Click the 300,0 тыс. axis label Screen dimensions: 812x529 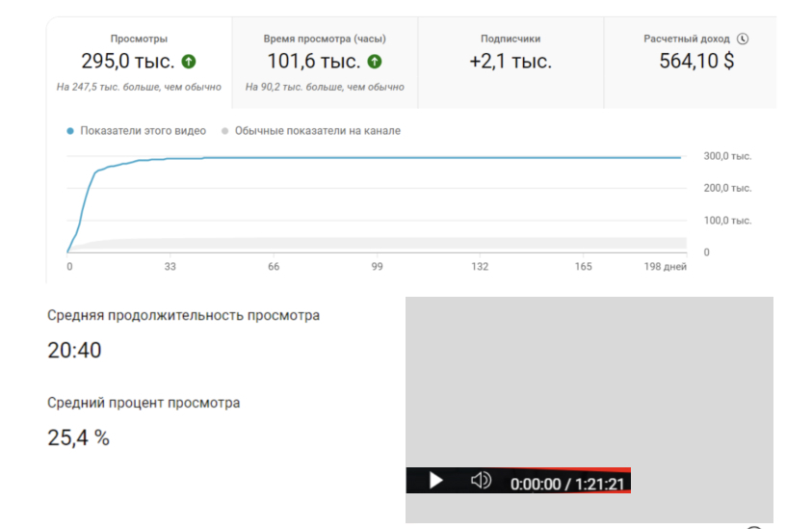click(x=727, y=156)
